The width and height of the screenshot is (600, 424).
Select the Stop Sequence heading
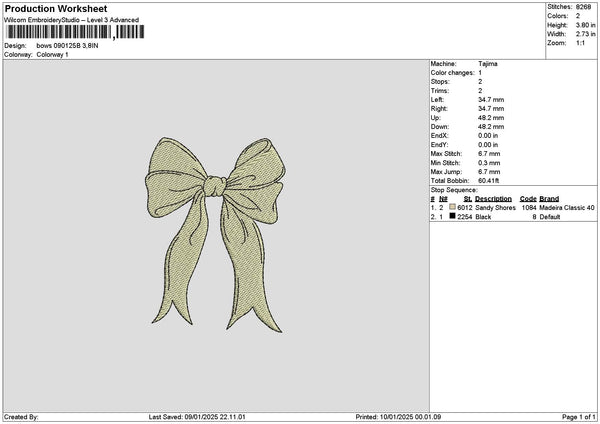455,189
